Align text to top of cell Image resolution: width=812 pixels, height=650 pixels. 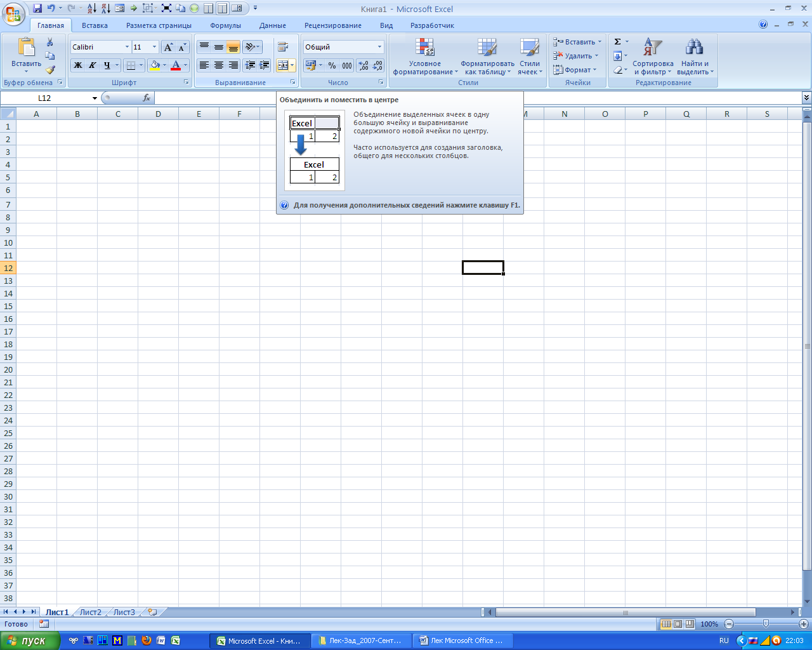pos(204,47)
